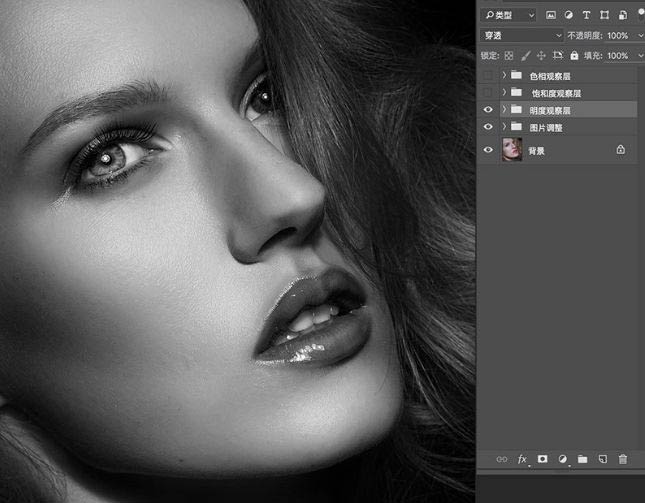Filter layers by adjustment layer type

pyautogui.click(x=568, y=15)
